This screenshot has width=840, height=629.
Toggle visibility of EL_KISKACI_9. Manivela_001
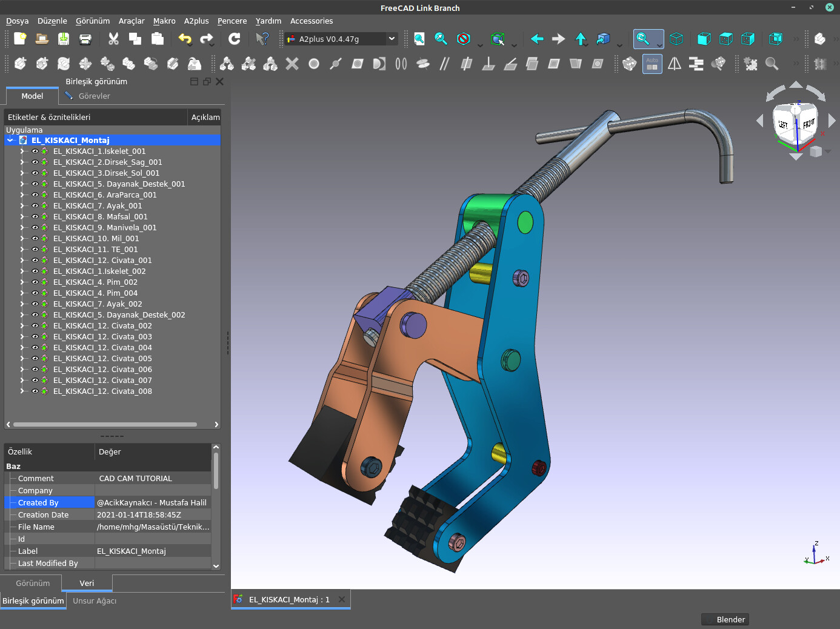pyautogui.click(x=35, y=228)
